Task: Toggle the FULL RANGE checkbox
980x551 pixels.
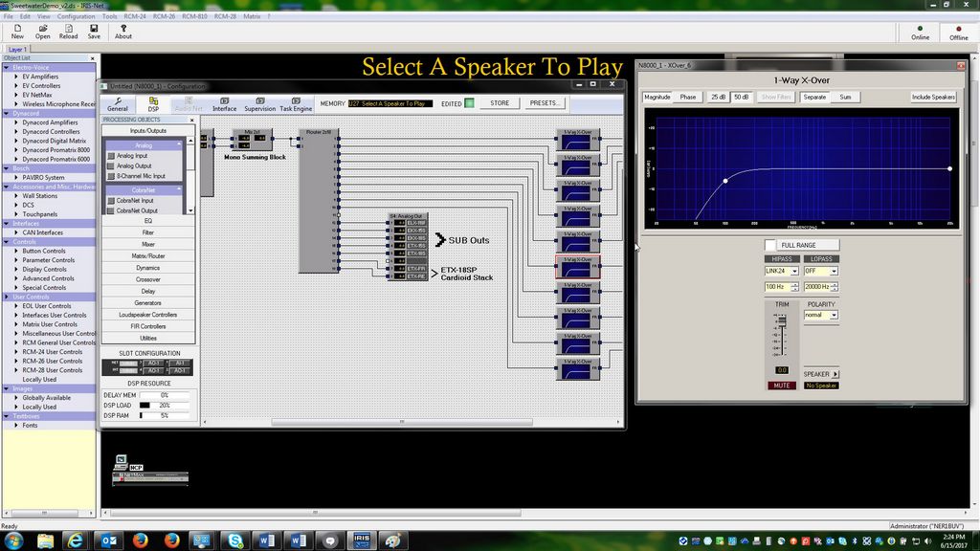Action: tap(770, 245)
